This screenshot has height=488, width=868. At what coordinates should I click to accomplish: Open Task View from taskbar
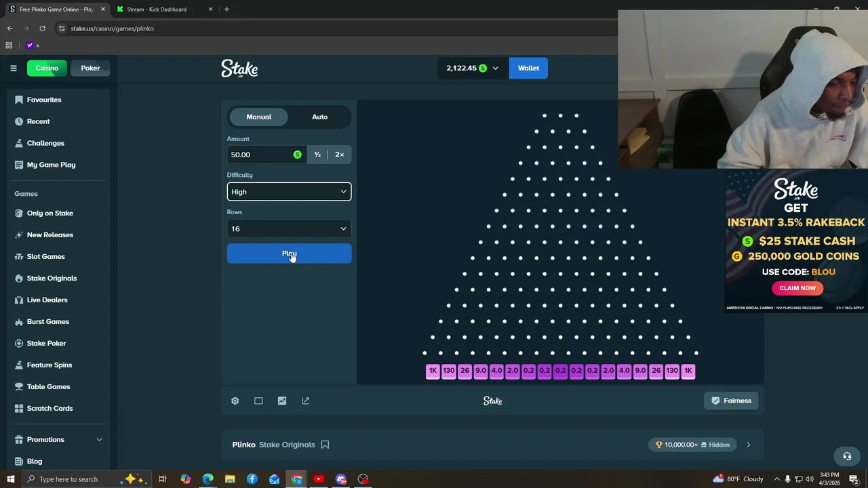163,479
